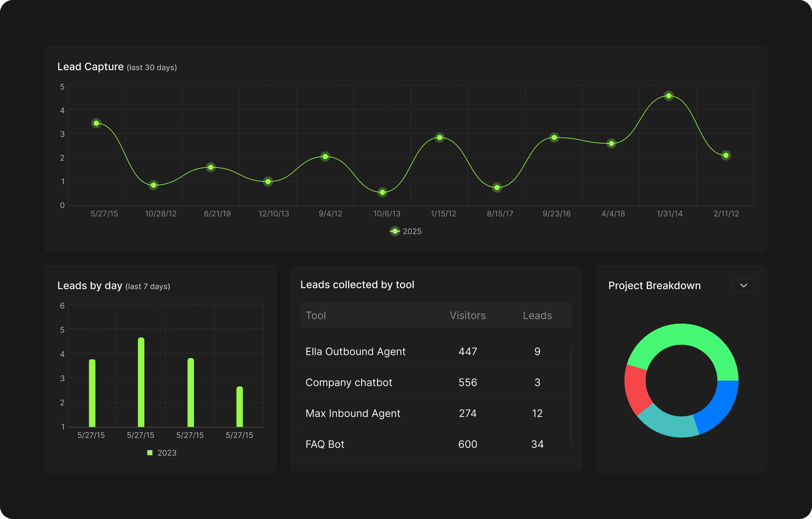The width and height of the screenshot is (812, 519).
Task: Click the line chart data point above 10/6/13
Action: [382, 193]
